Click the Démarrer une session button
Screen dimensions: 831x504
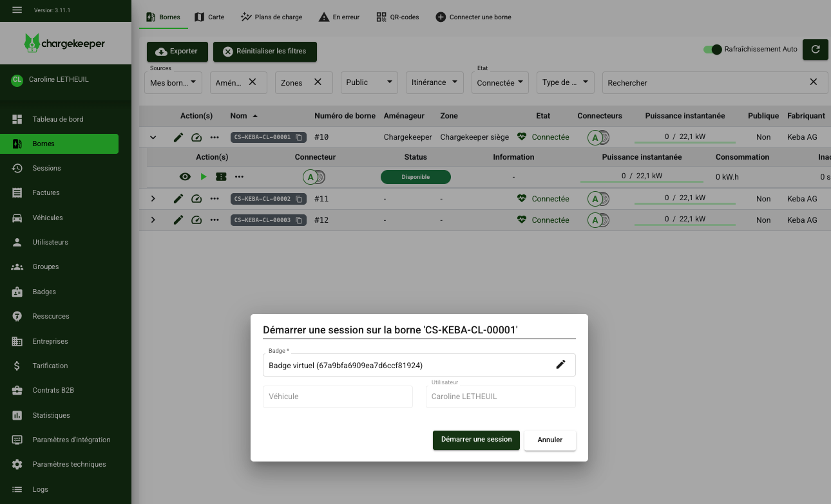pyautogui.click(x=476, y=440)
